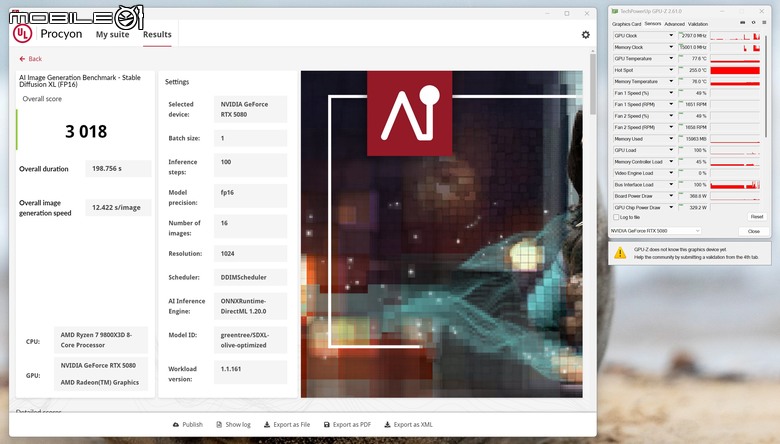Open GPU-Z Graphics Card tab

626,24
